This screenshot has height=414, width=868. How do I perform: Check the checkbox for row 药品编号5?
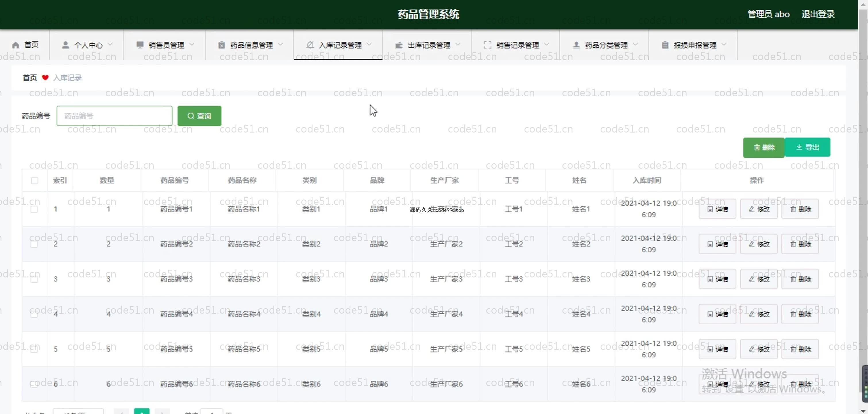34,349
